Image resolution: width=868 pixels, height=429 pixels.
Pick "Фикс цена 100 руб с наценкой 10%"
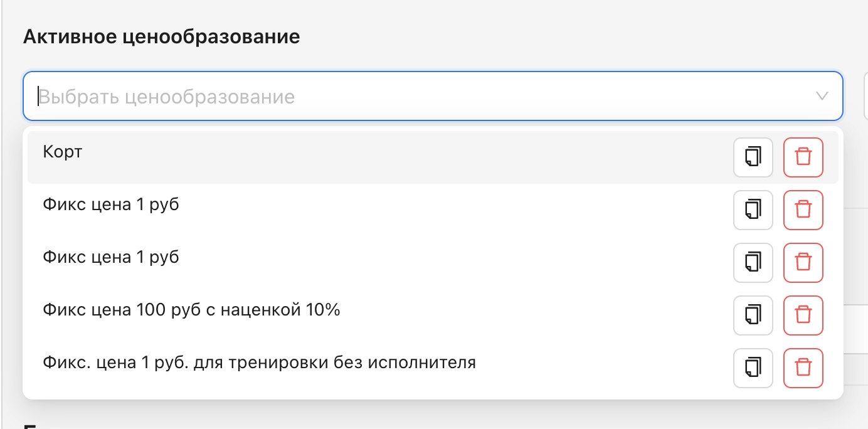191,310
